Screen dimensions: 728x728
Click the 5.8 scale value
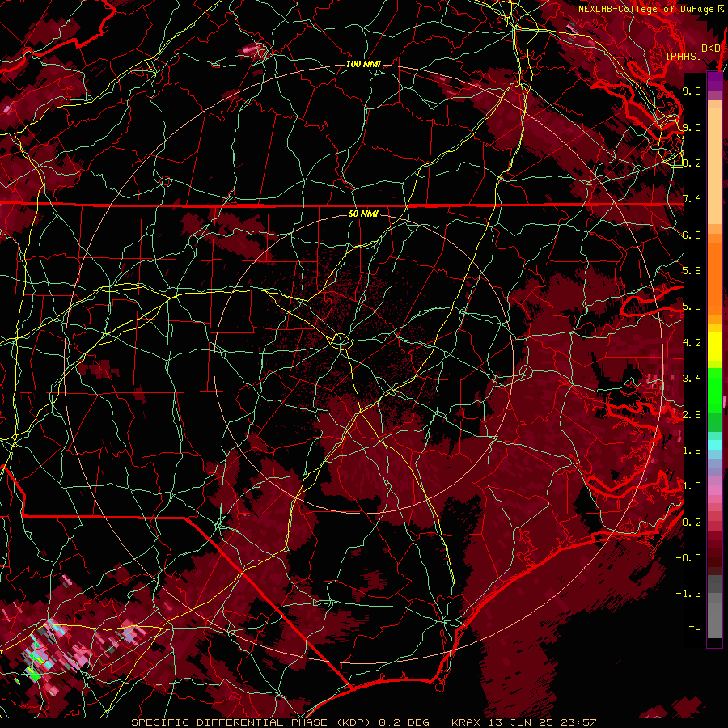pyautogui.click(x=692, y=270)
